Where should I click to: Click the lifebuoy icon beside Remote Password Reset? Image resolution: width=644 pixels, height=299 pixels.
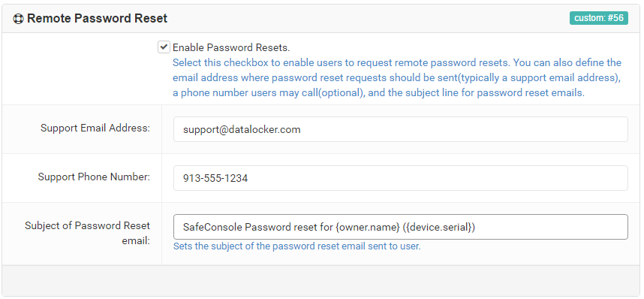tap(18, 19)
